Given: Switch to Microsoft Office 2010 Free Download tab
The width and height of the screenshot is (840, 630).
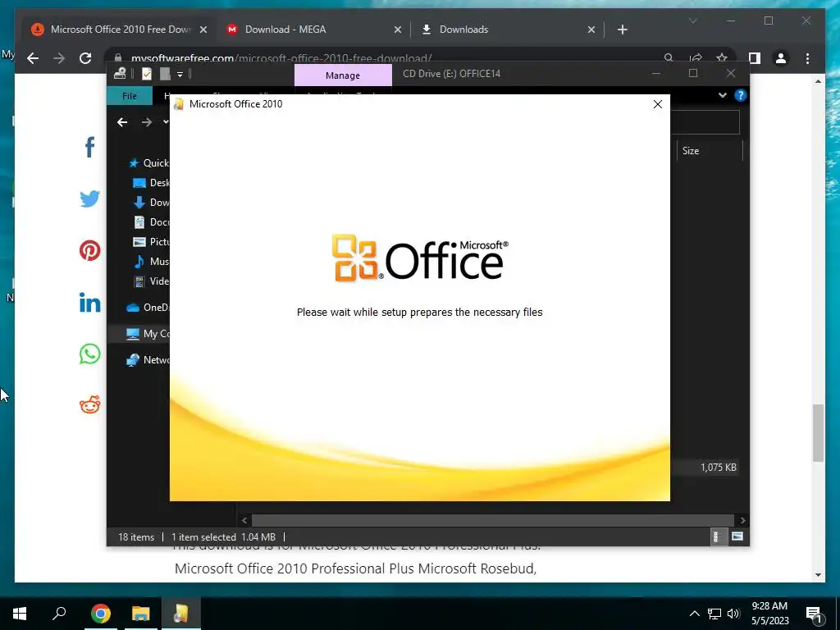Looking at the screenshot, I should click(x=119, y=30).
